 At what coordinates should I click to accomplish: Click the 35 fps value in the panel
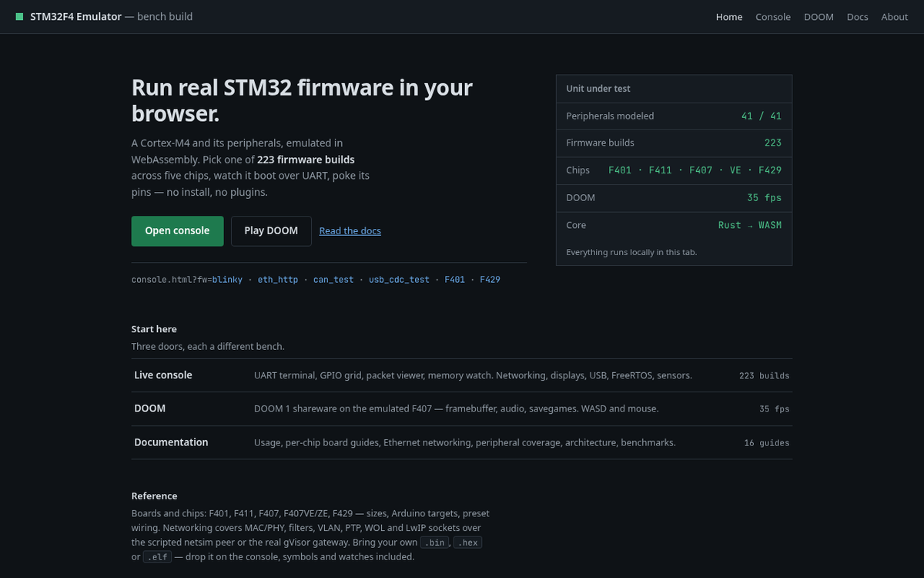(764, 197)
